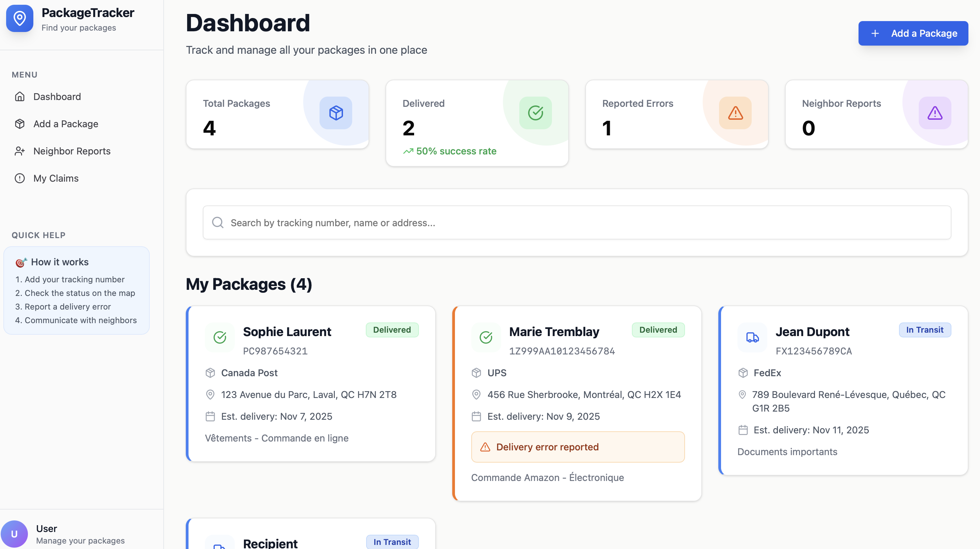Click the 'Commande Amazon - Électronique' note
Viewport: 980px width, 549px height.
point(548,478)
